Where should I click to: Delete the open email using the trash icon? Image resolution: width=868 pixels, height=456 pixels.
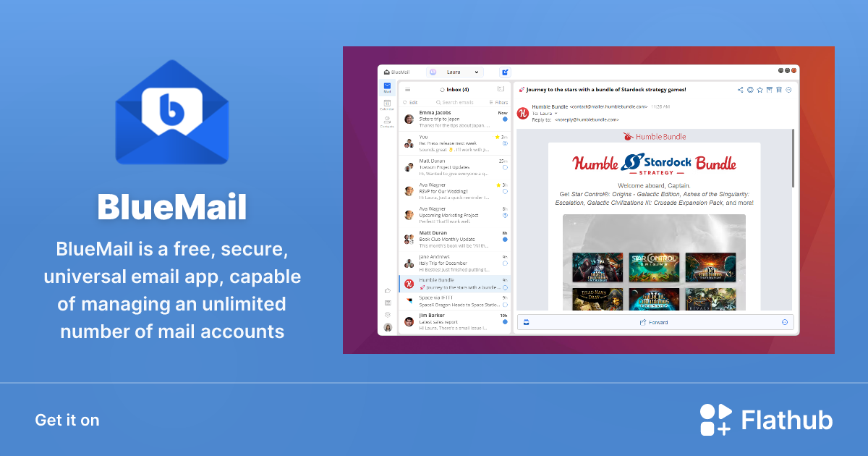(x=779, y=90)
